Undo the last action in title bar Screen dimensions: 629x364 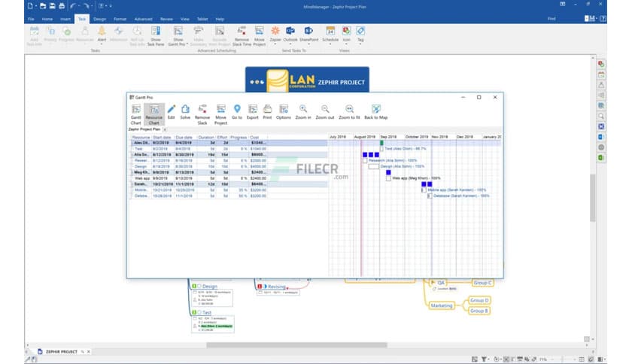pyautogui.click(x=73, y=6)
